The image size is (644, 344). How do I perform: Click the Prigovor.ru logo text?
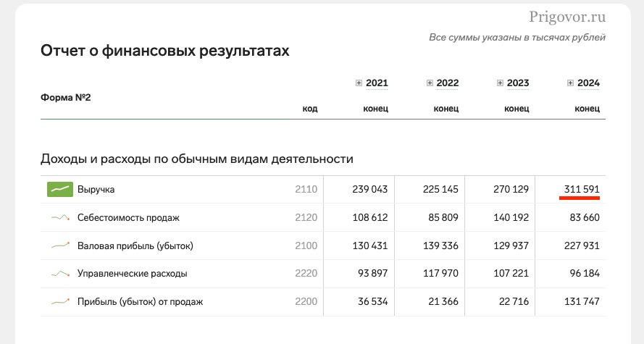click(567, 17)
